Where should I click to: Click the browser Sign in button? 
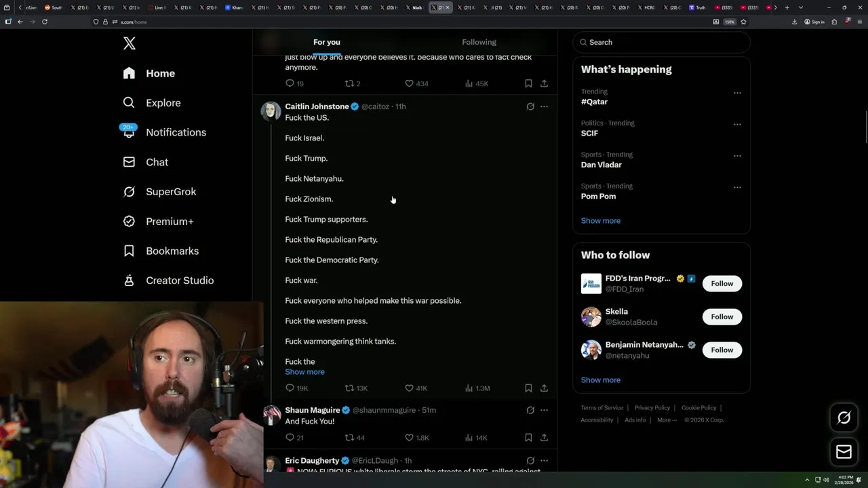click(x=814, y=22)
